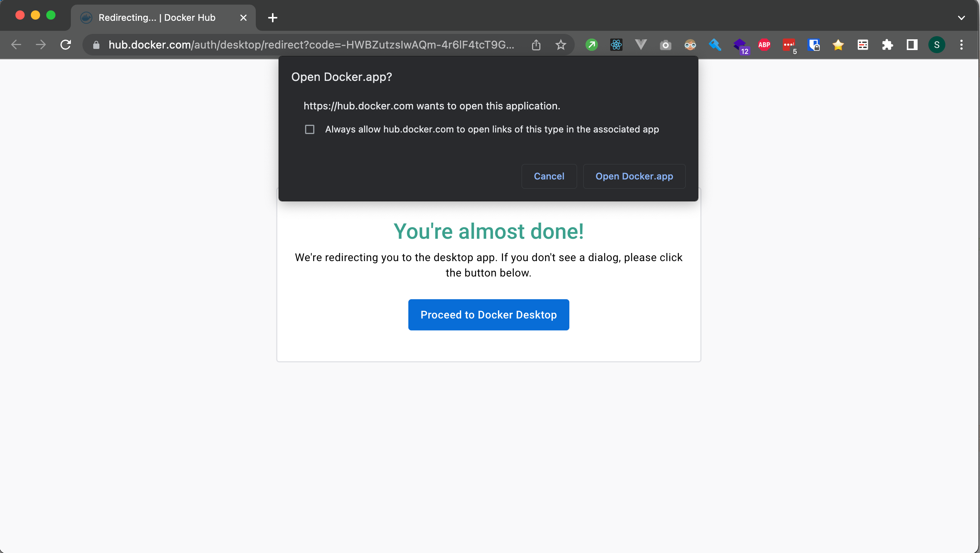Open the Privacy Badger extension
The height and width of the screenshot is (553, 980).
pyautogui.click(x=690, y=45)
